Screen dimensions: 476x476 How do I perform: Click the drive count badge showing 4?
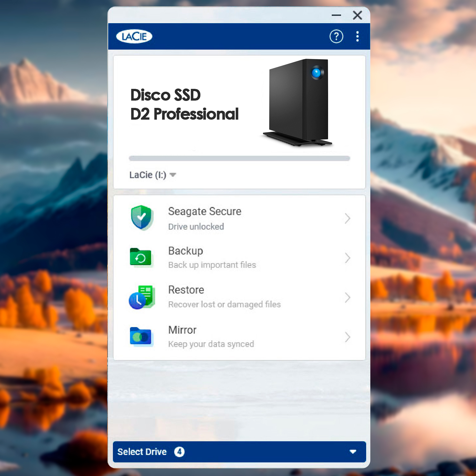tap(179, 452)
